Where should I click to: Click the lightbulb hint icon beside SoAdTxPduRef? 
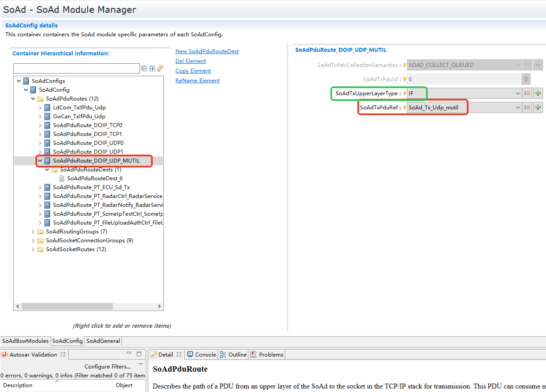(404, 108)
